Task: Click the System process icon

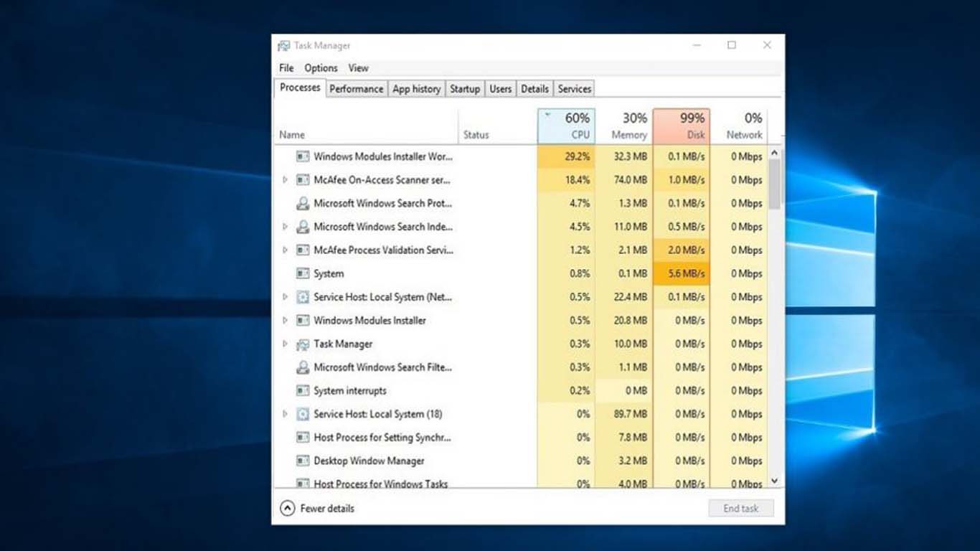Action: (x=303, y=273)
